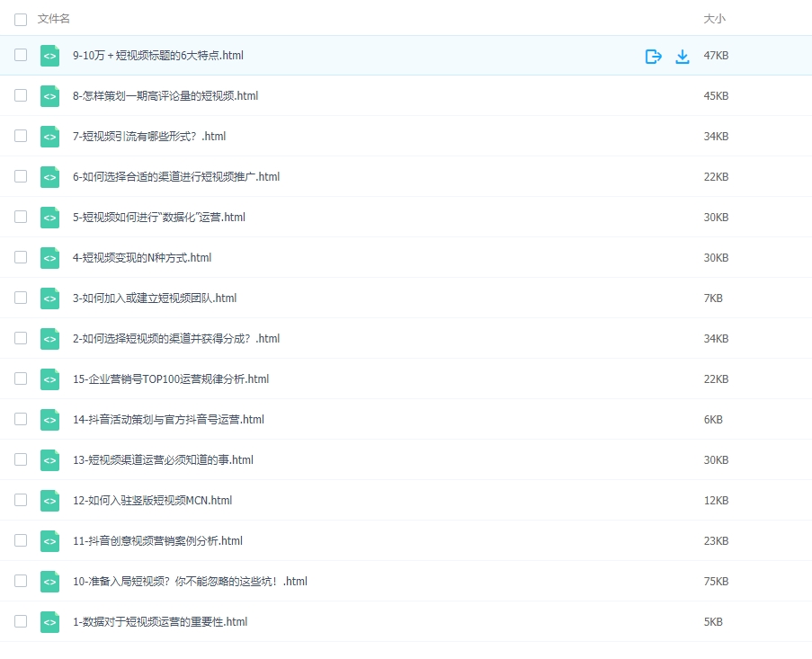
Task: Click the file icon for 6-如何选择合适的渠道 file
Action: pos(49,176)
